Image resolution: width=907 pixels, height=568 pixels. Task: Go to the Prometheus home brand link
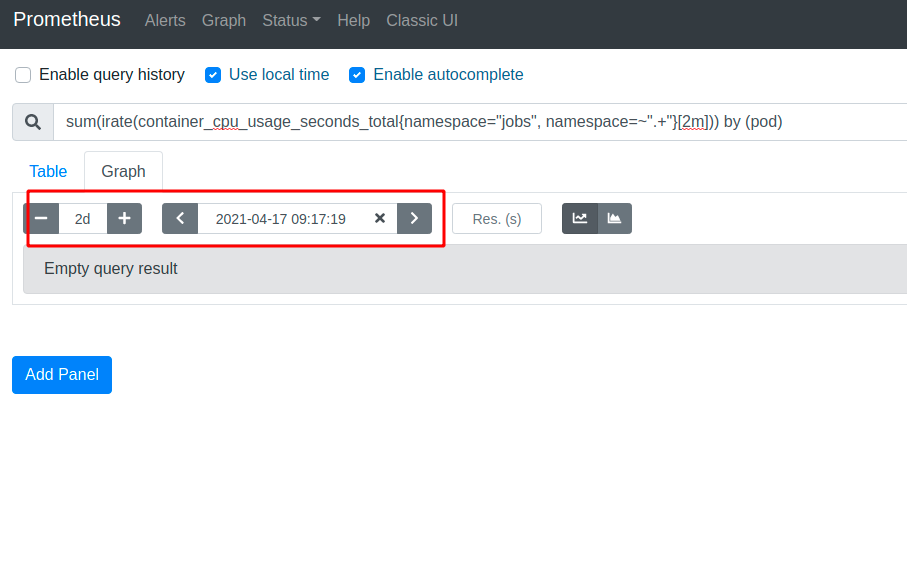click(x=67, y=20)
